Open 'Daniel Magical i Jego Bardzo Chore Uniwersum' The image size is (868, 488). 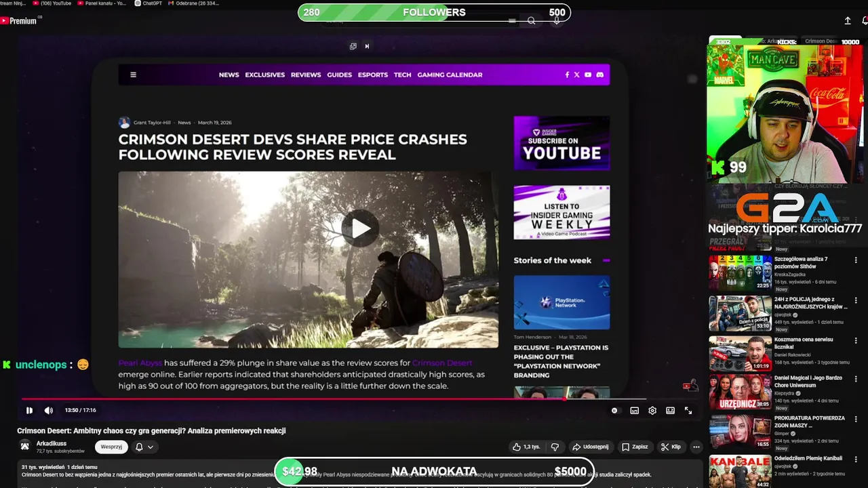[x=808, y=381]
